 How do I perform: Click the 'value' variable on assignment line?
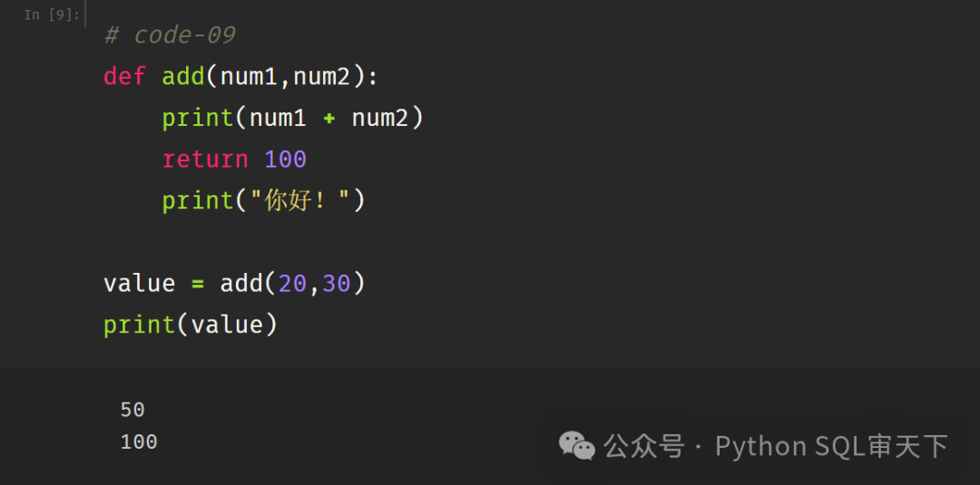point(140,284)
